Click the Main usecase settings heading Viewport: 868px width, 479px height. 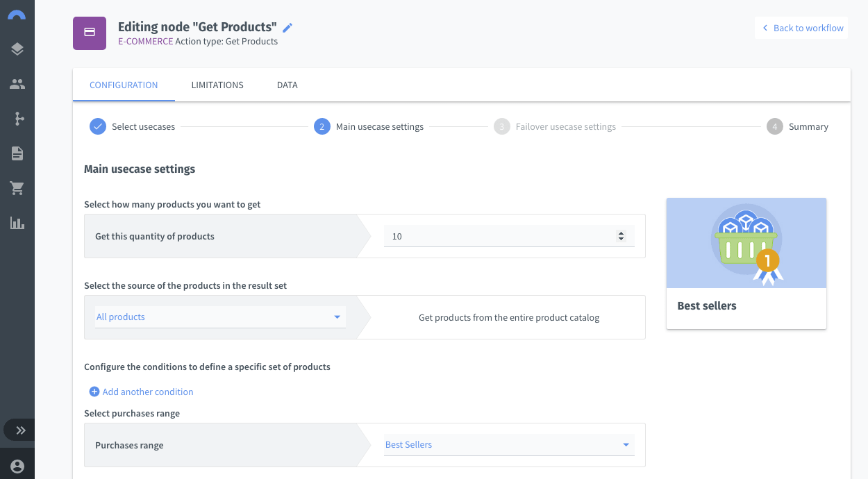pos(140,169)
